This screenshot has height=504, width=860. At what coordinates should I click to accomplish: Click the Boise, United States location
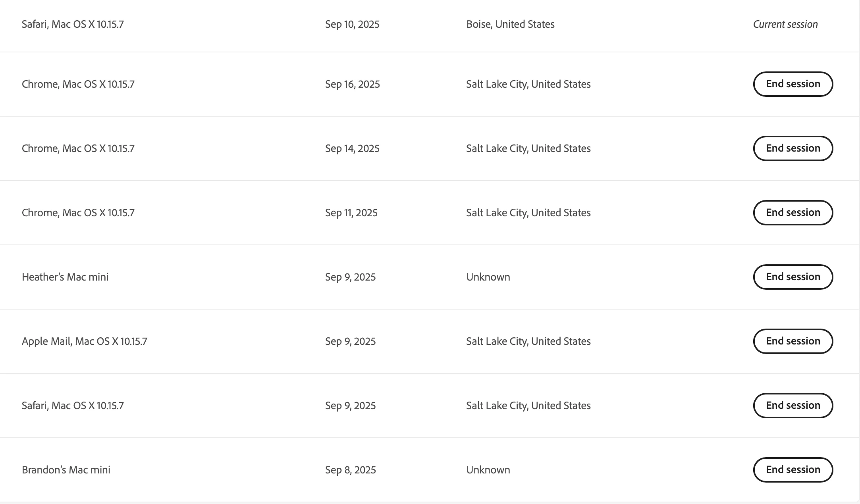(x=510, y=24)
